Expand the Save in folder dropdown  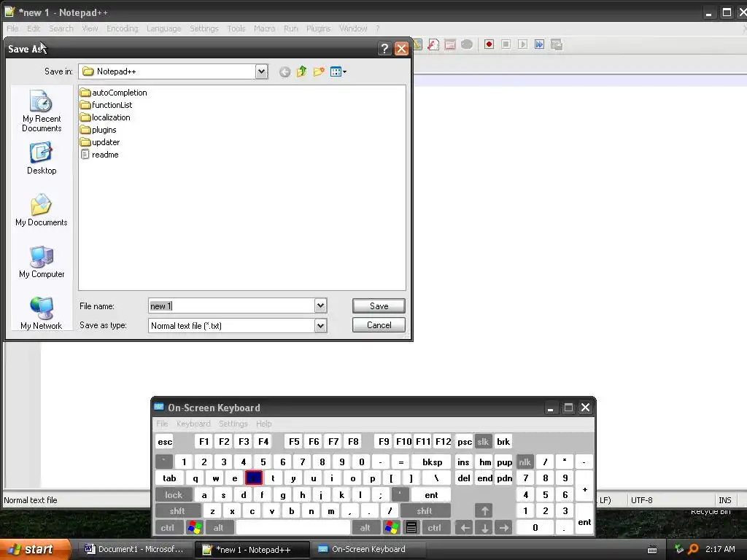tap(261, 71)
